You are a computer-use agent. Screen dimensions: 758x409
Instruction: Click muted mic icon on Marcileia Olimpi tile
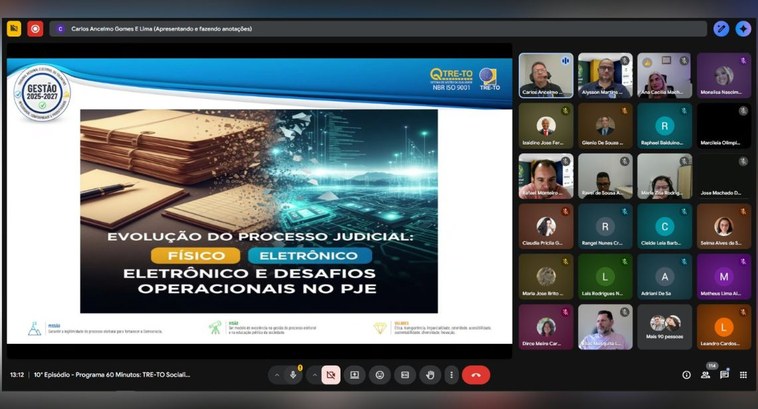click(x=743, y=111)
